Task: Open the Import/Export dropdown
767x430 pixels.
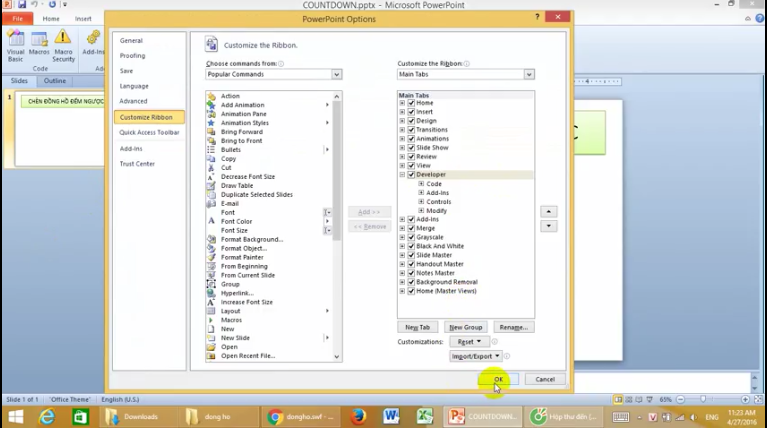Action: pyautogui.click(x=475, y=356)
